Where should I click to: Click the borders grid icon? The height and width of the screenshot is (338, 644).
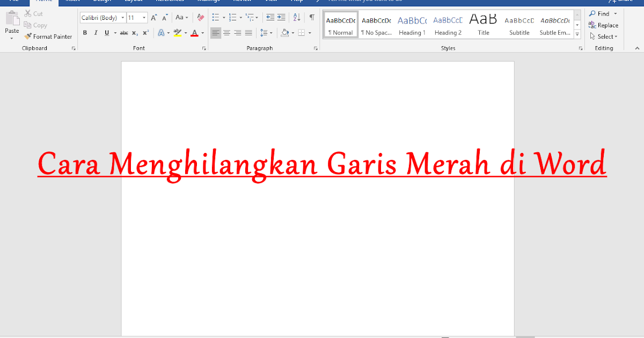point(301,33)
